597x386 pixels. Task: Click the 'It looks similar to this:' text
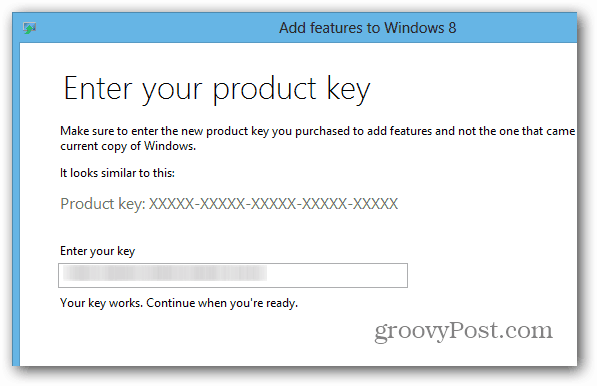tap(117, 173)
